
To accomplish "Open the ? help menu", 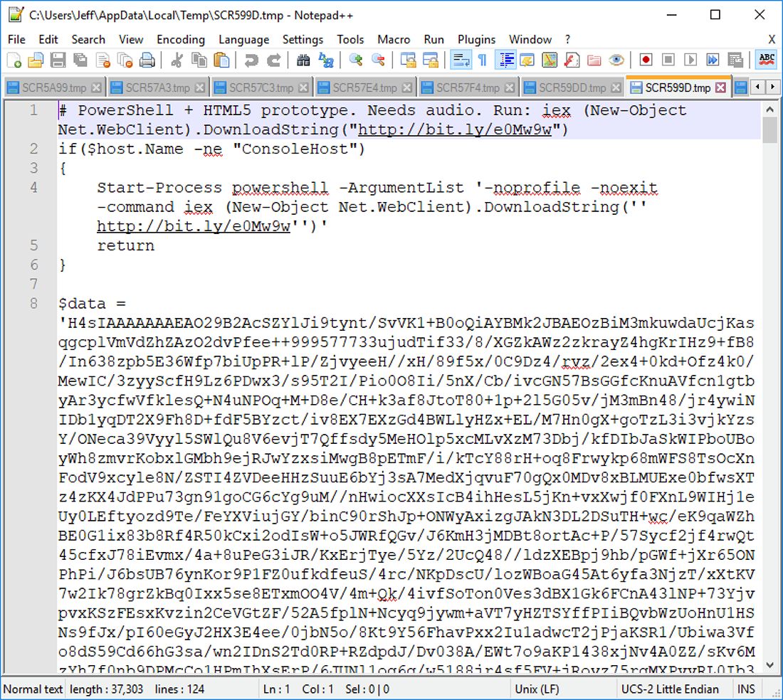I will pyautogui.click(x=567, y=39).
